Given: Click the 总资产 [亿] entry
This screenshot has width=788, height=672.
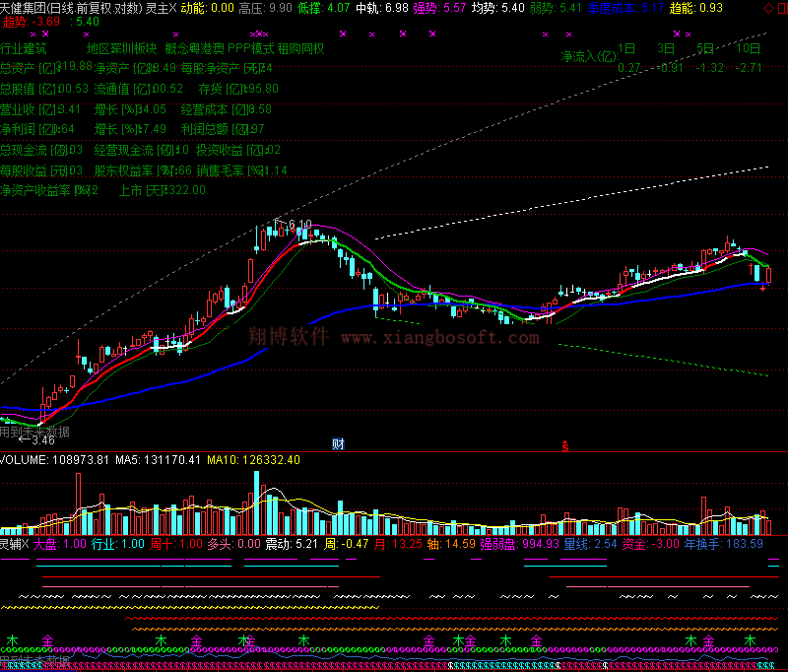Looking at the screenshot, I should click(46, 67).
